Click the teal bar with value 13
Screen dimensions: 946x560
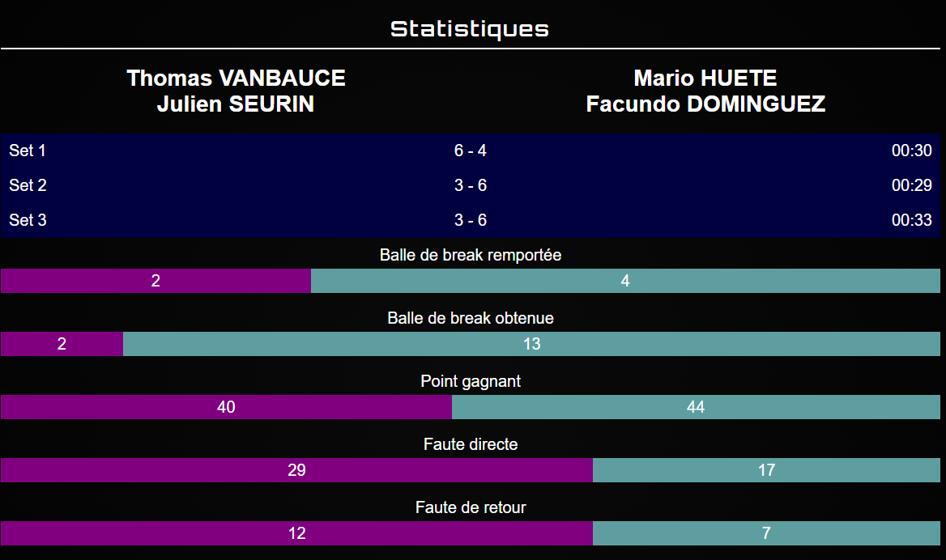click(x=531, y=344)
